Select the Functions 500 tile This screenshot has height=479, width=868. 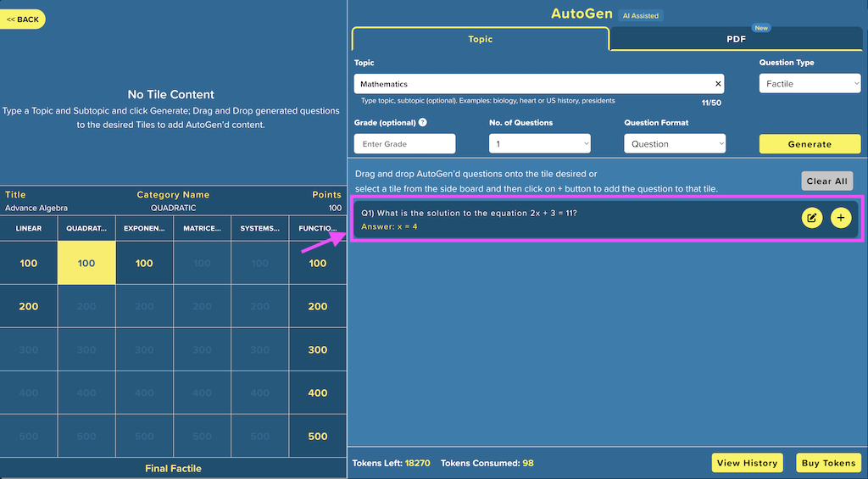[x=318, y=437]
